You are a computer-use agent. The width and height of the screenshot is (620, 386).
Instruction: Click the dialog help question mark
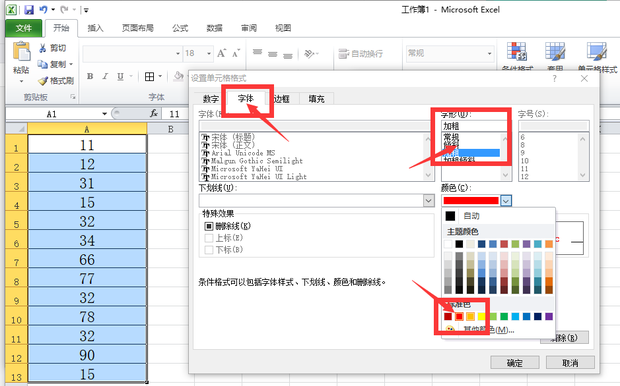coord(554,79)
